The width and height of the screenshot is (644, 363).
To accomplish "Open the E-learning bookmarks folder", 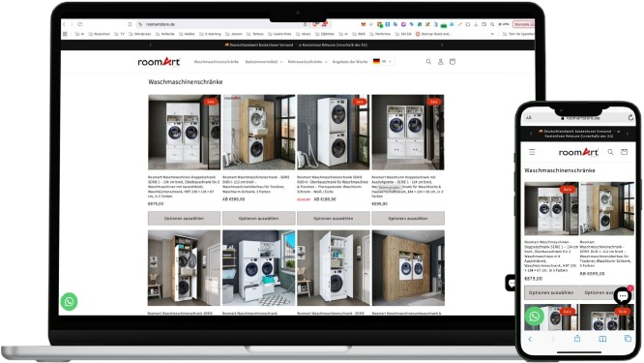I will pyautogui.click(x=210, y=34).
